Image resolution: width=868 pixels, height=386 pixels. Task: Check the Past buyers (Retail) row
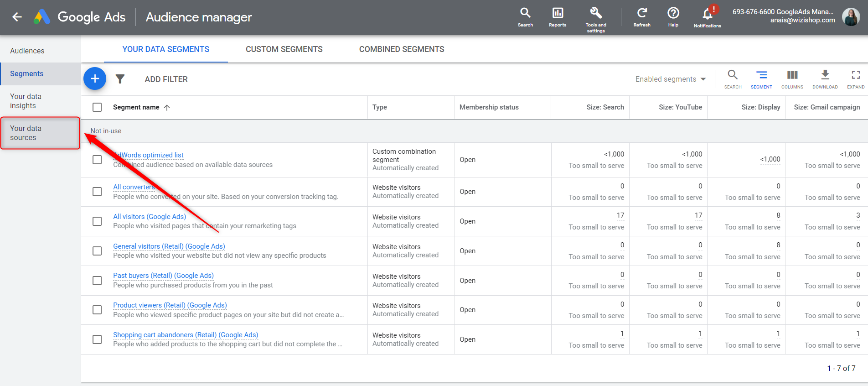[x=97, y=281]
